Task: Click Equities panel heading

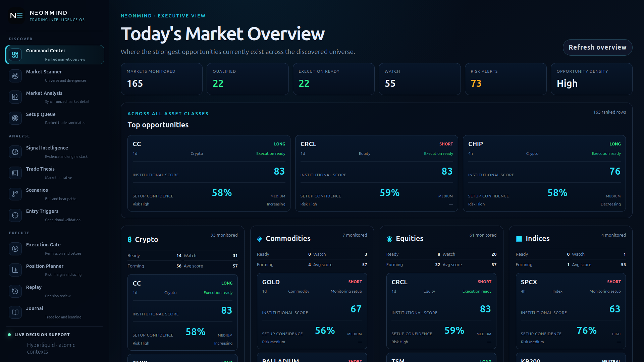Action: click(x=410, y=238)
